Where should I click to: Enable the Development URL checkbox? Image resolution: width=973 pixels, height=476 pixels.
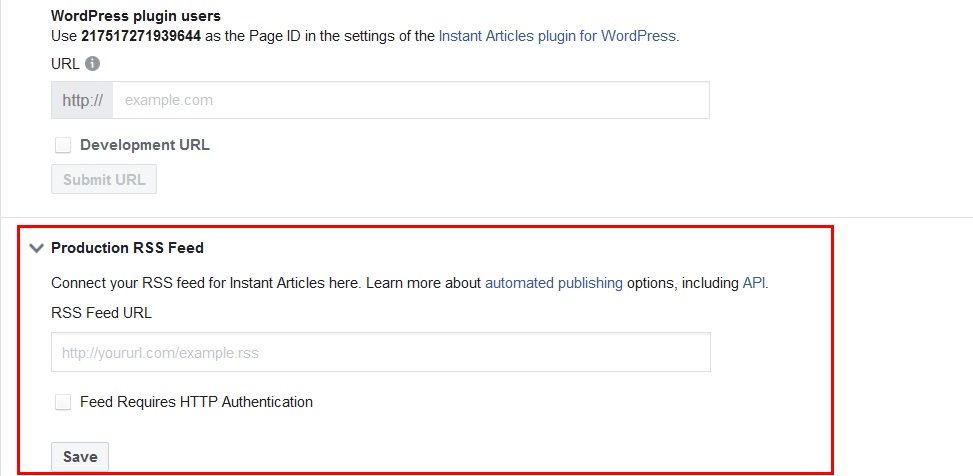[x=63, y=145]
